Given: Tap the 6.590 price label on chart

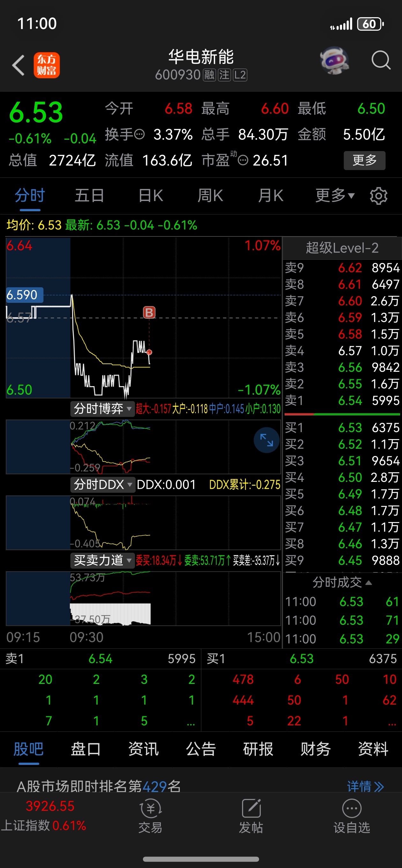Looking at the screenshot, I should [25, 295].
